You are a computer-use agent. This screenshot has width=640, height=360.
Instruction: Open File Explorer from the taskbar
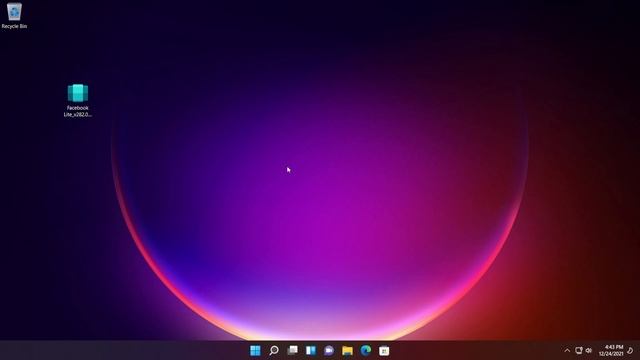[347, 351]
